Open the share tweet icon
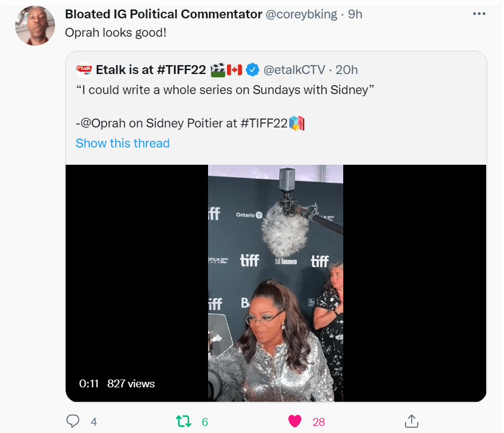Viewport: 504px width, 433px height. [412, 421]
